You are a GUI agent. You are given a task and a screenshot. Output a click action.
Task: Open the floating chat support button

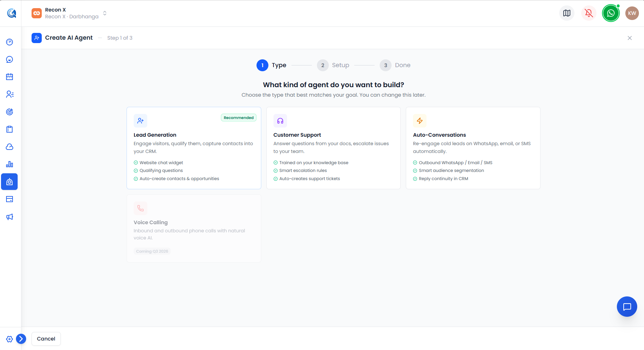(x=627, y=307)
